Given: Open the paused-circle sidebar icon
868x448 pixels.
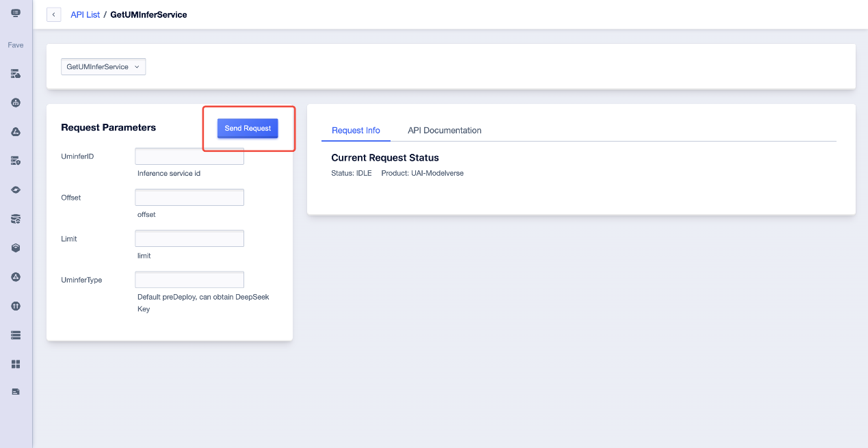Looking at the screenshot, I should [x=15, y=306].
